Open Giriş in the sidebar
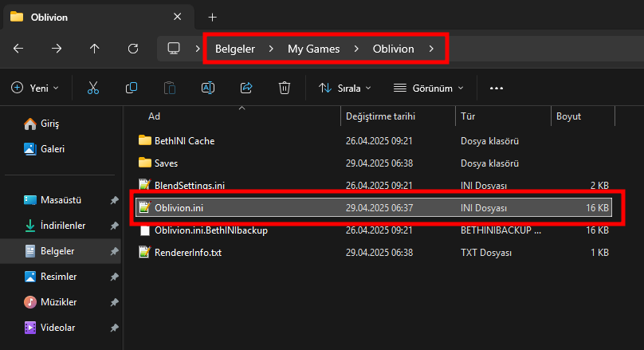Image resolution: width=644 pixels, height=350 pixels. (41, 124)
